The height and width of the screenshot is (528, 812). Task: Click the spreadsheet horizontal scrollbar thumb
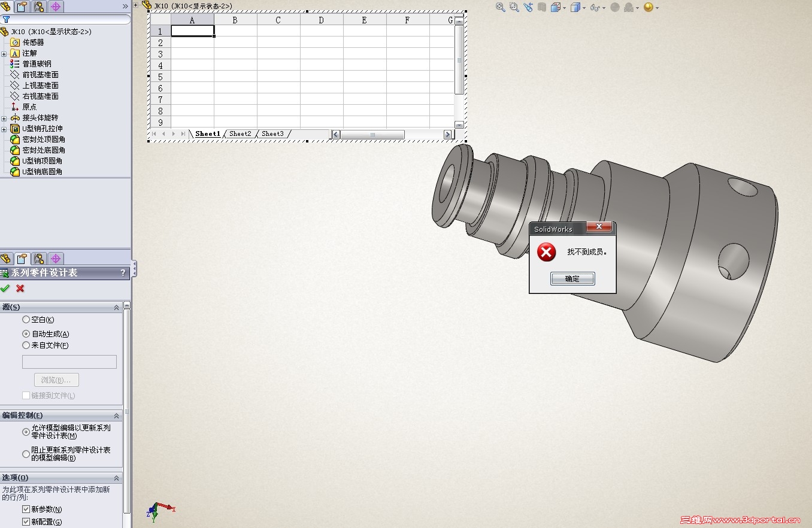point(372,135)
